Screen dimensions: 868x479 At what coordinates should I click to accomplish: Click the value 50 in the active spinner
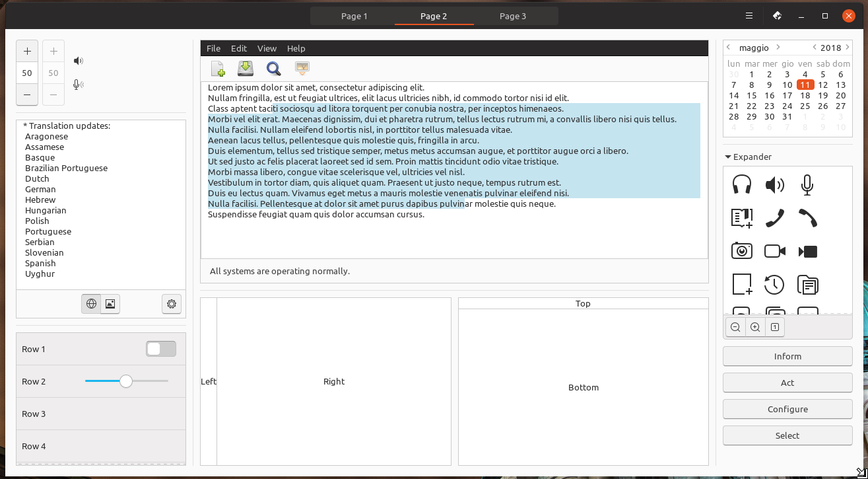click(27, 73)
